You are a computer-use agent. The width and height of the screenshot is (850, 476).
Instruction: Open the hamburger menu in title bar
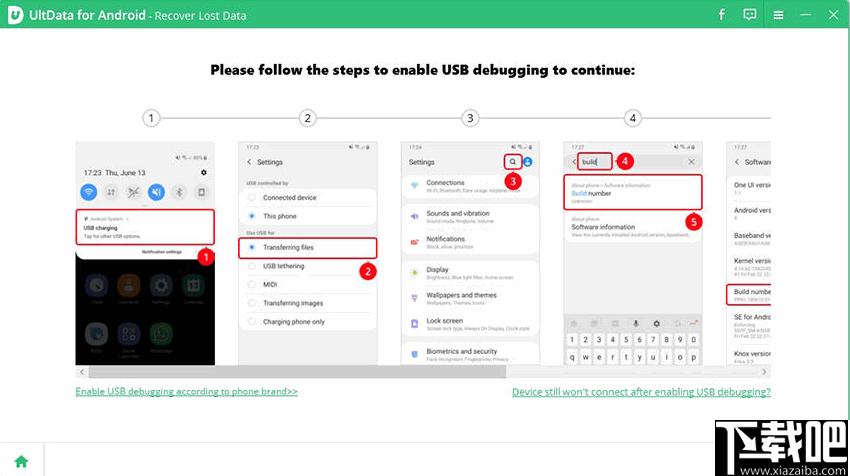(778, 15)
